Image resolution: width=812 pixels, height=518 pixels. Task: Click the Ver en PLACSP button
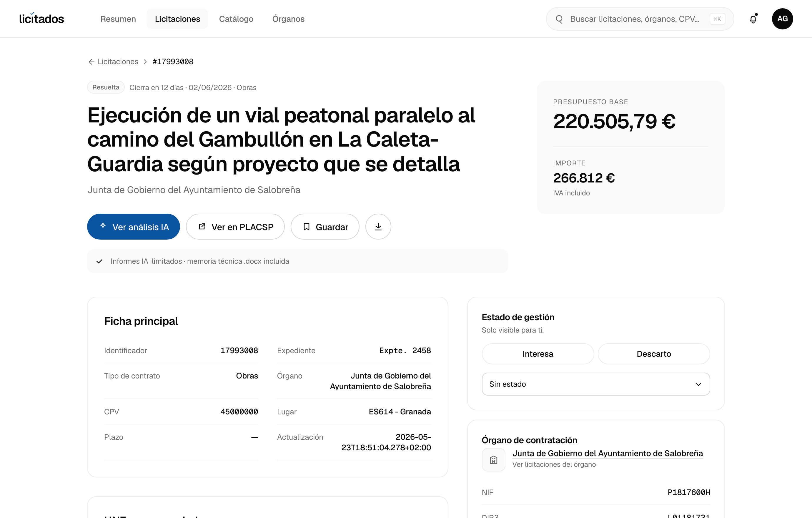235,227
